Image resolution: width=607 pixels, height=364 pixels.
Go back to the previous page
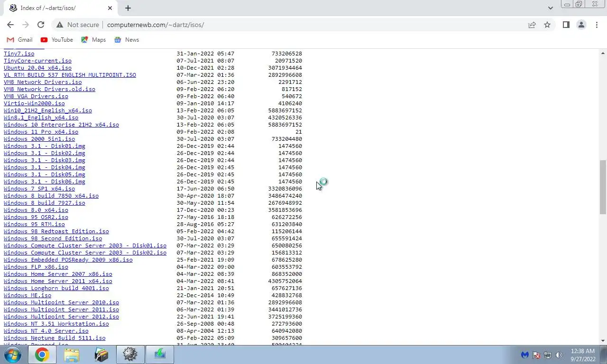pos(10,25)
